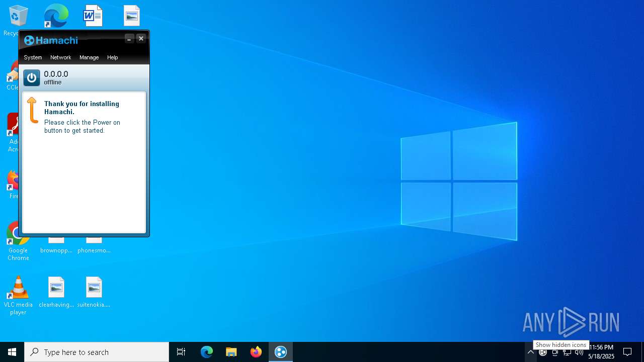Click the taskbar search box
This screenshot has height=362, width=644.
coord(97,352)
